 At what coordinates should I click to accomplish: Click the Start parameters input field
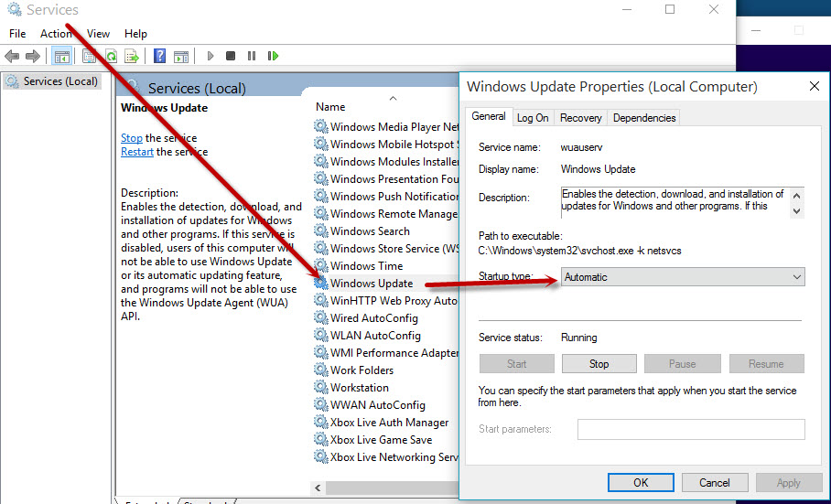pyautogui.click(x=691, y=429)
